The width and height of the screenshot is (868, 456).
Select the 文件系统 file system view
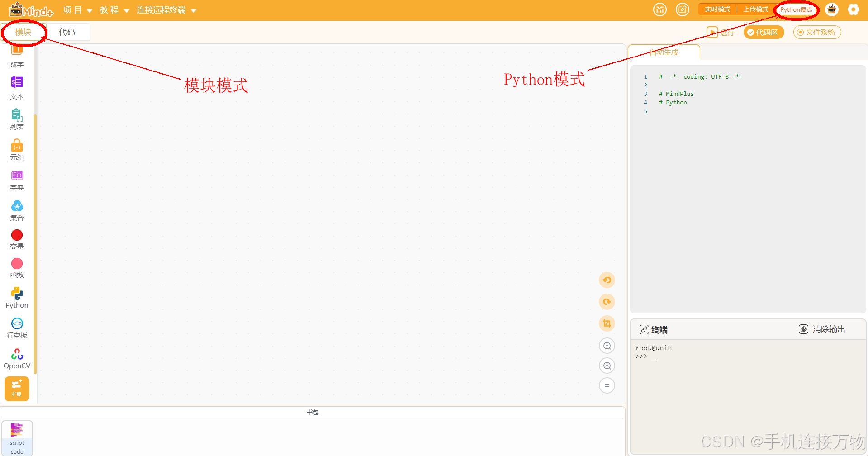(x=817, y=33)
